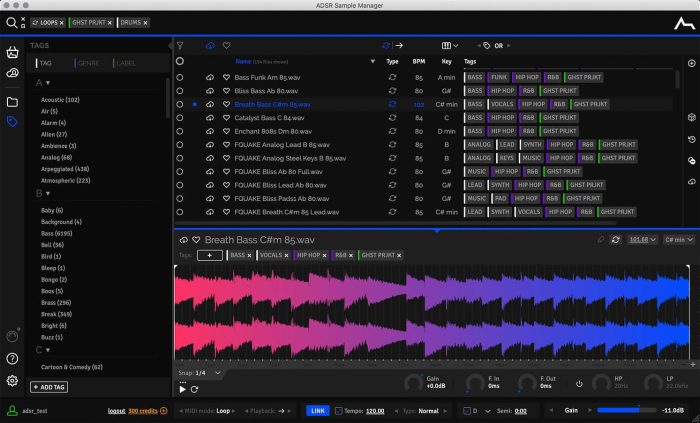Select all files with header circle

pos(180,61)
